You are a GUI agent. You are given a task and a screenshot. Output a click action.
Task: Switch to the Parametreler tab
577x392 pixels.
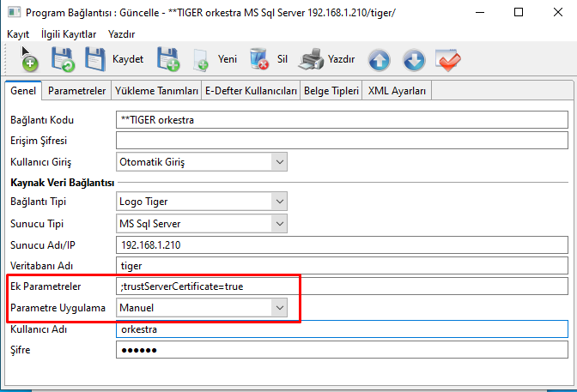[x=76, y=91]
